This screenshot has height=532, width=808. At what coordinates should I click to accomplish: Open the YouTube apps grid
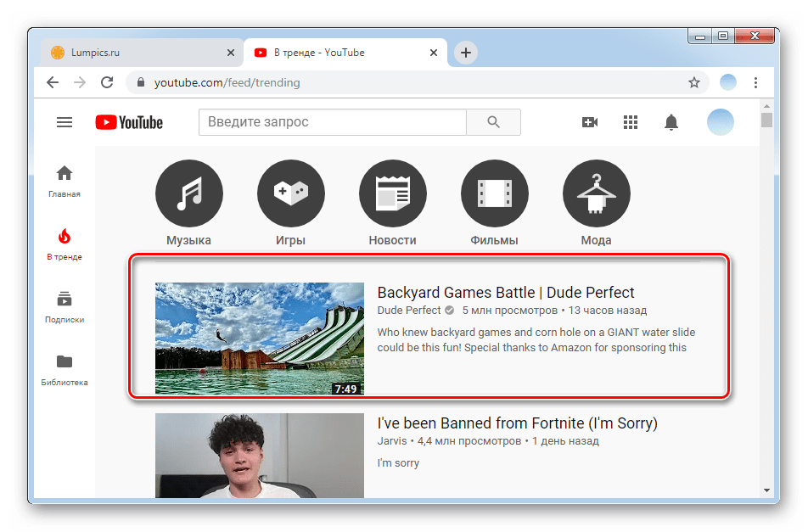tap(631, 122)
